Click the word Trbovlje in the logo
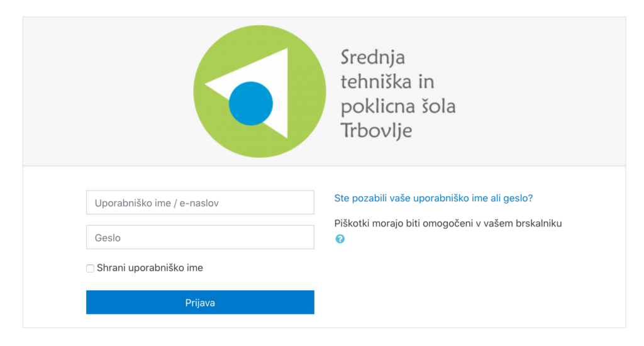Image resolution: width=644 pixels, height=346 pixels. [376, 131]
